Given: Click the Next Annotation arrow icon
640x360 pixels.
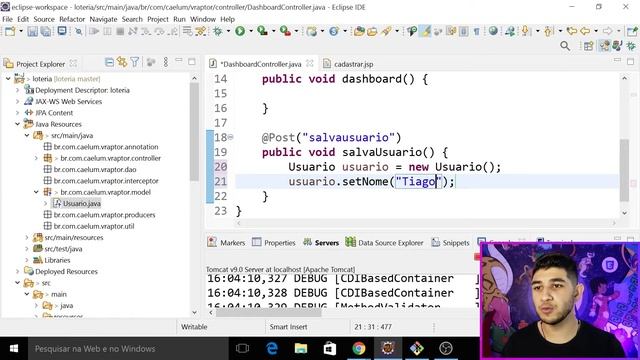Looking at the screenshot, I should coord(525,31).
